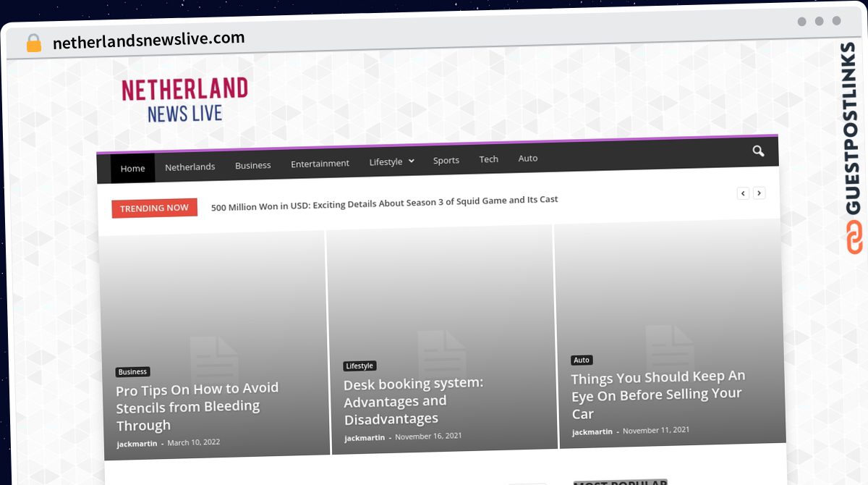Open the desk booking article thumbnail image
Viewport: 868px width, 485px height.
pos(441,340)
